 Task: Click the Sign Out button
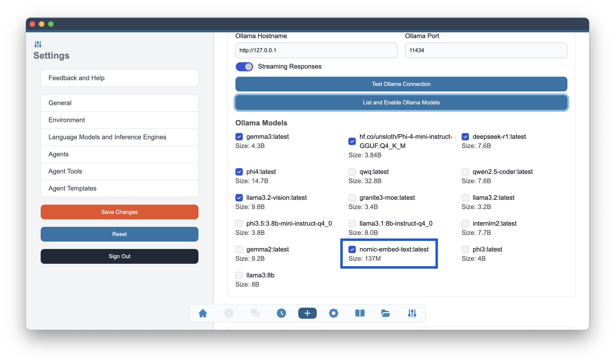click(119, 256)
